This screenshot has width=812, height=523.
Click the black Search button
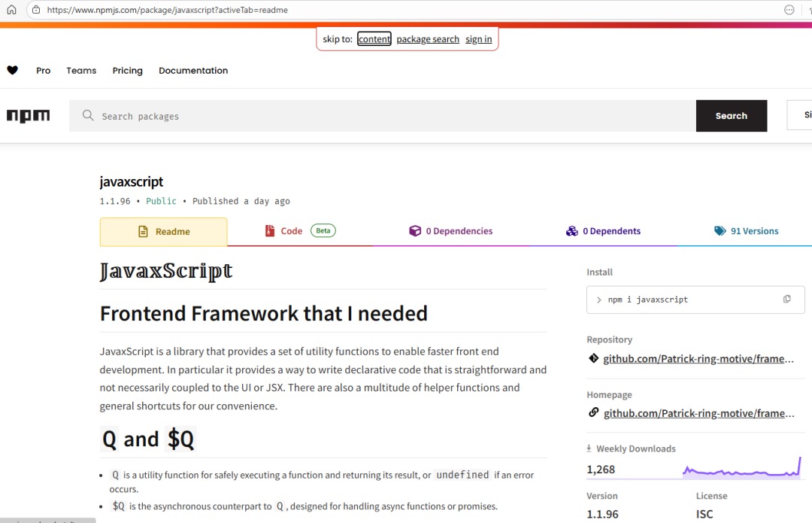tap(732, 116)
